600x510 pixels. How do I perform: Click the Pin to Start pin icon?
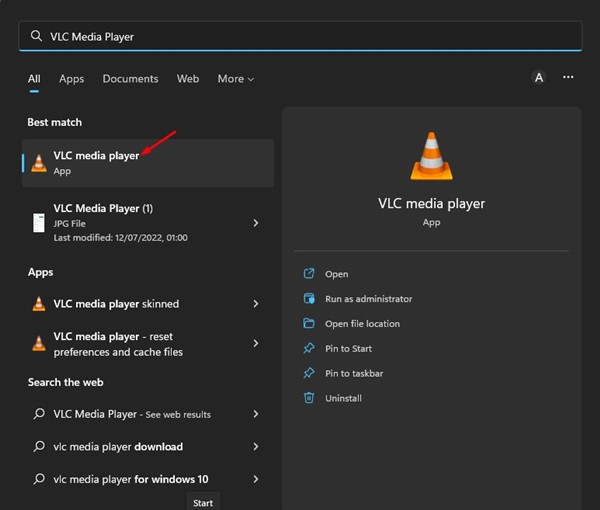[x=309, y=348]
